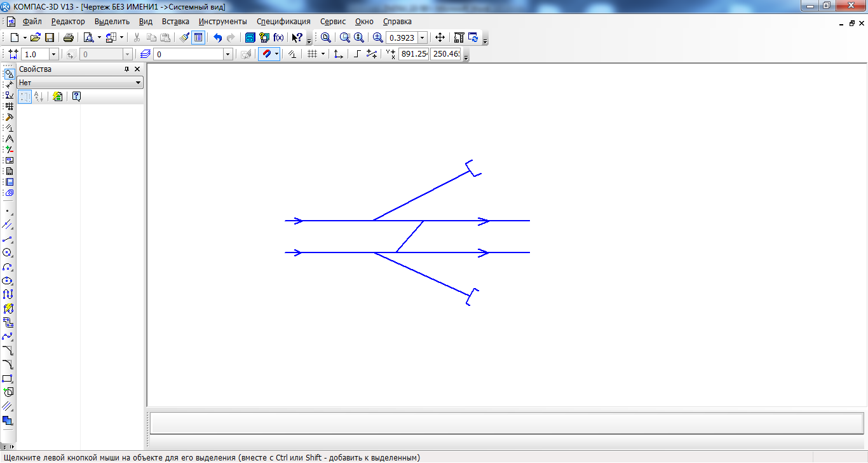
Task: Toggle the magnet snapping button
Action: [x=266, y=55]
